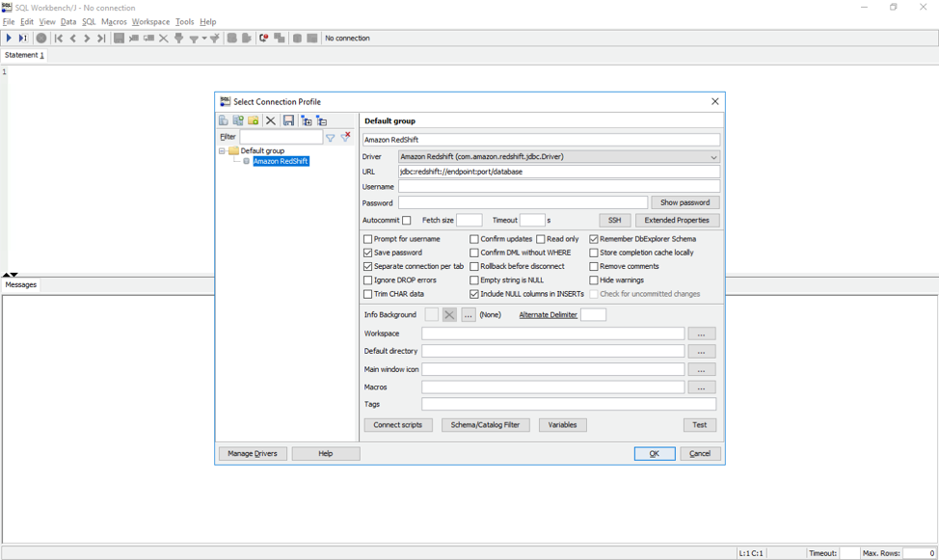Confirm the profile with OK

(655, 454)
